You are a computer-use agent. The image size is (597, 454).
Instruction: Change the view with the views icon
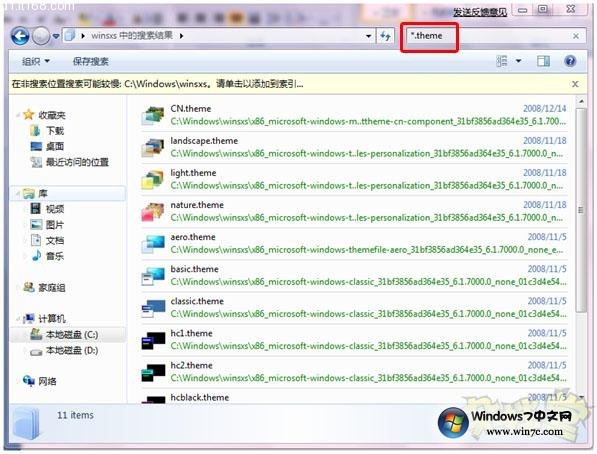(x=502, y=61)
